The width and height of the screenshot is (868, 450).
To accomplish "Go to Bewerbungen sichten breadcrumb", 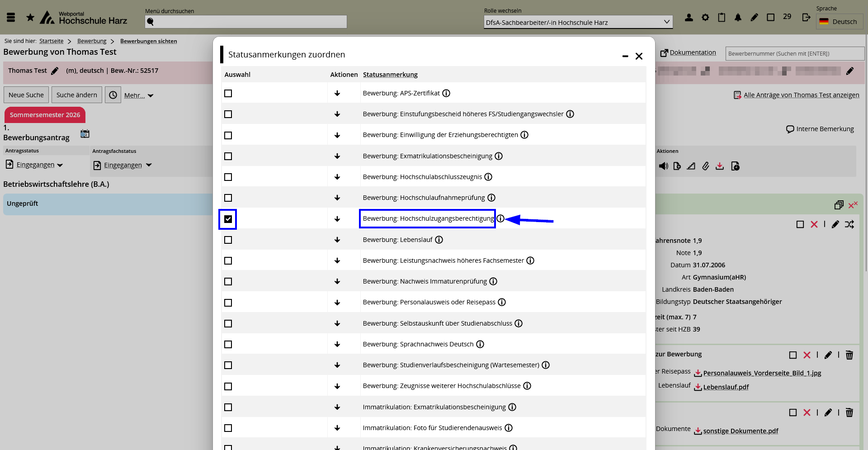I will click(x=148, y=41).
